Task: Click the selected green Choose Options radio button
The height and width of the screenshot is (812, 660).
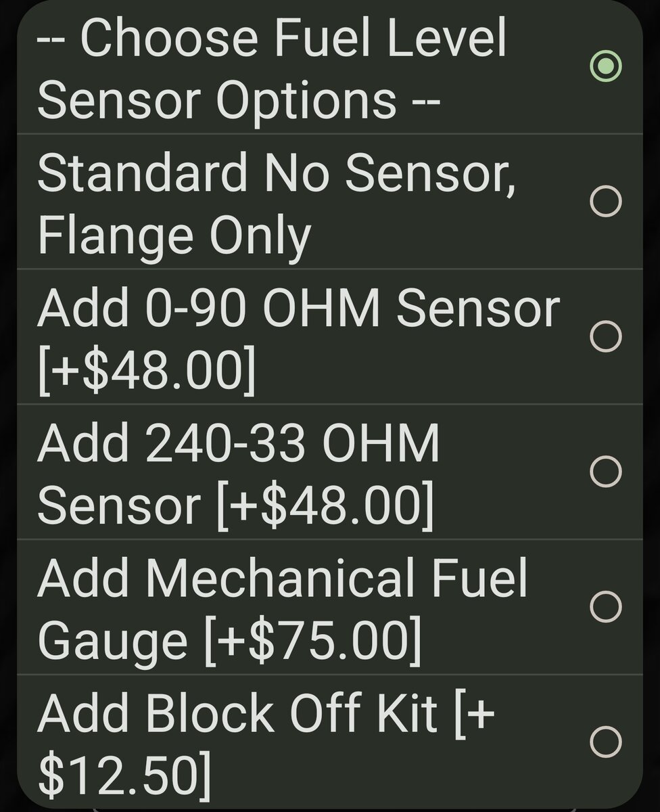Action: (x=605, y=66)
